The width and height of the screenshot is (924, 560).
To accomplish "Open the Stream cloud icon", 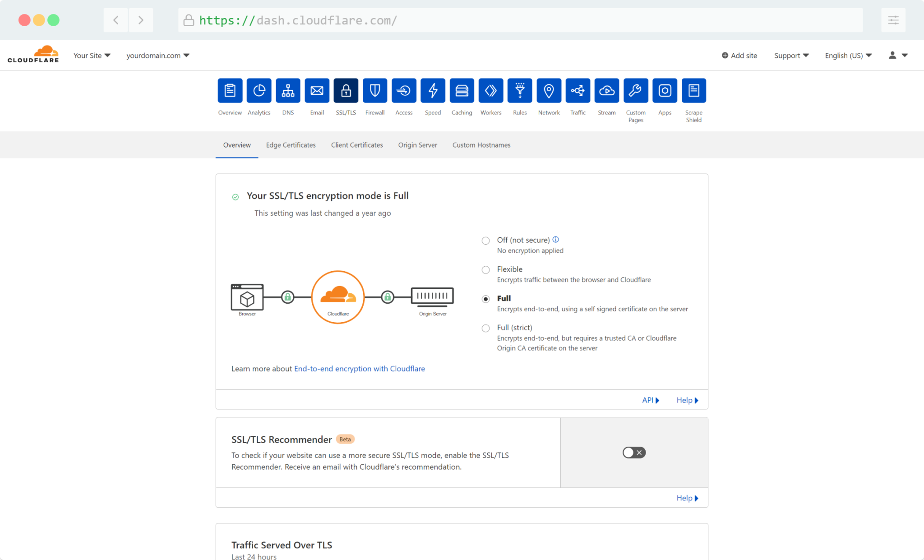I will 607,91.
